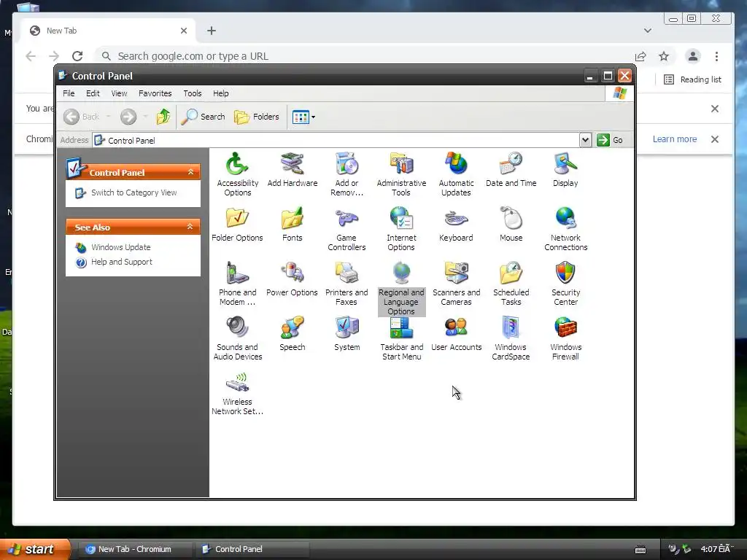Open the File menu
This screenshot has height=560, width=747.
point(69,93)
